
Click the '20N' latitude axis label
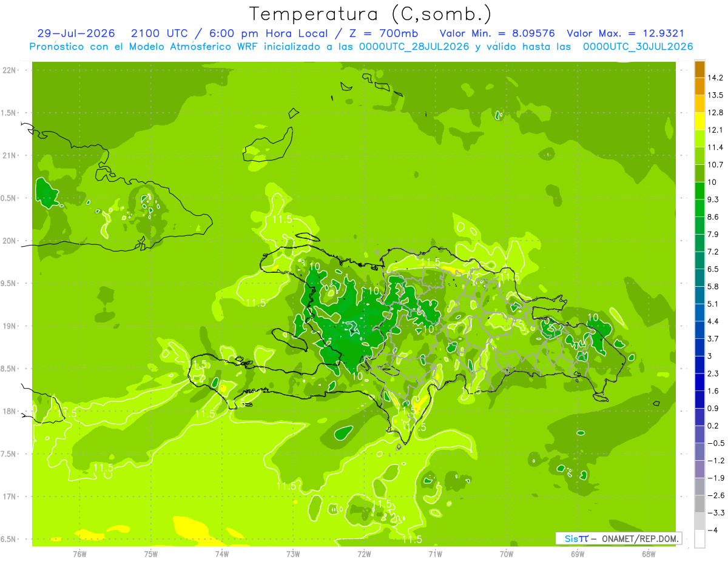(x=10, y=241)
